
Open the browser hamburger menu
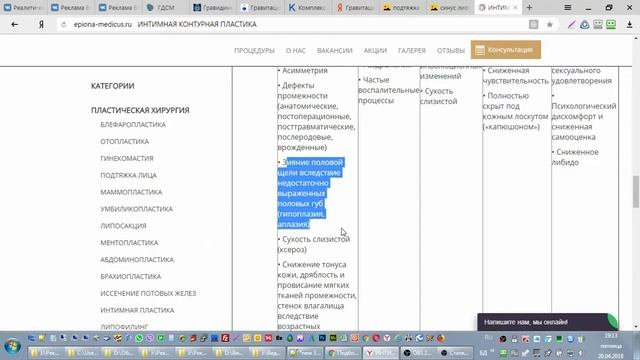coord(568,8)
